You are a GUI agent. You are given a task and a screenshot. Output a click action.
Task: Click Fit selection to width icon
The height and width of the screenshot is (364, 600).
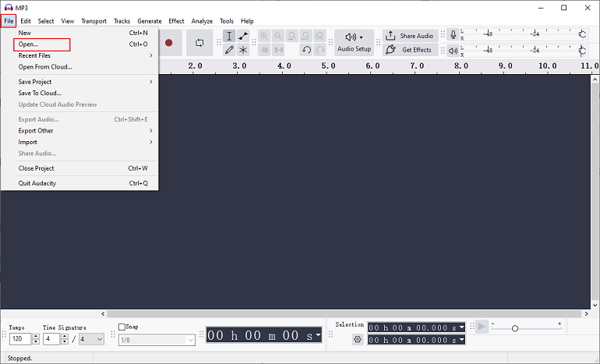pyautogui.click(x=292, y=37)
